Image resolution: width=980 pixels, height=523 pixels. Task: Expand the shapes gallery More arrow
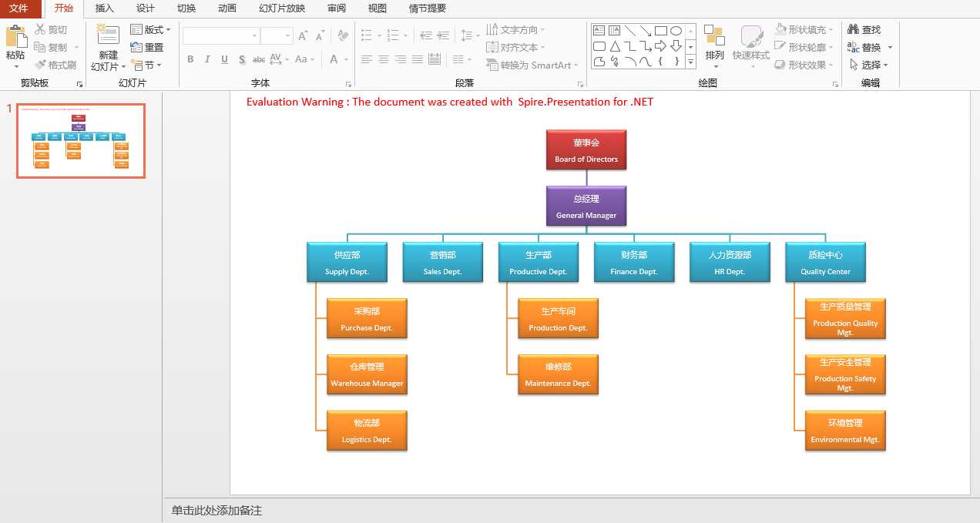(690, 62)
